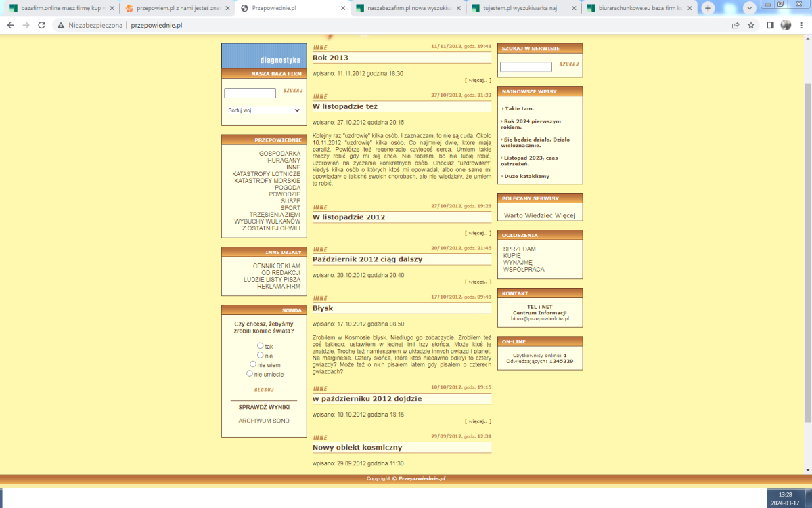Select the 'nie wiem' radio button

click(253, 364)
